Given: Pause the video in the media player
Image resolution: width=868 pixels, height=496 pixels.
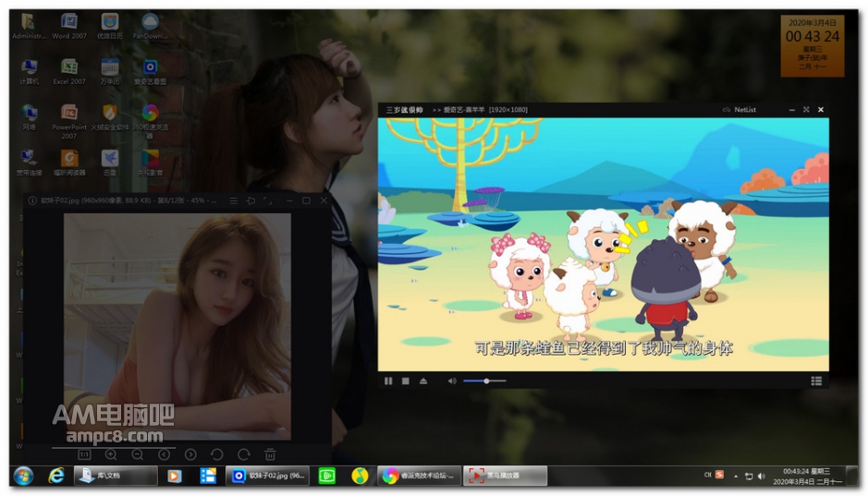Looking at the screenshot, I should click(388, 381).
